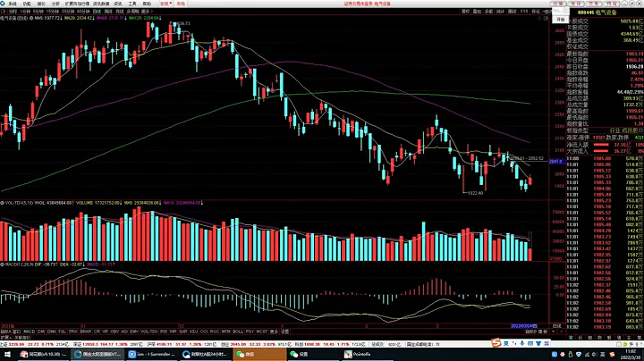Expand the 更多> timeframe list

click(147, 11)
